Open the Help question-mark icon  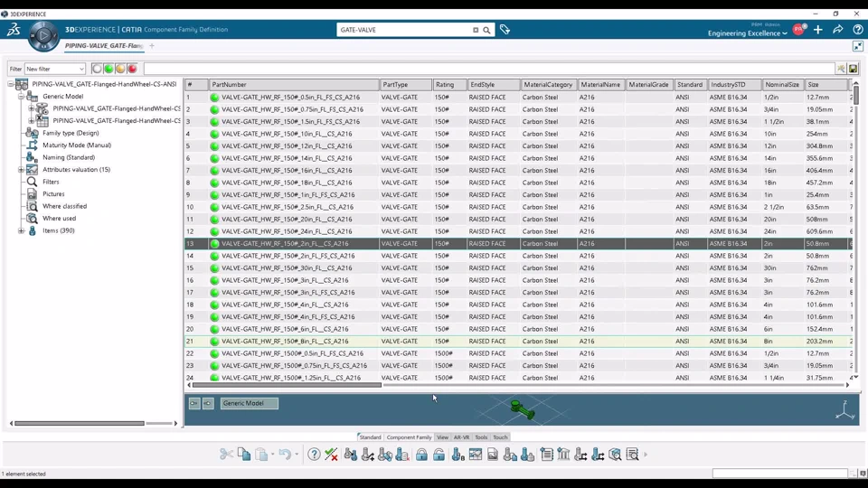[314, 455]
